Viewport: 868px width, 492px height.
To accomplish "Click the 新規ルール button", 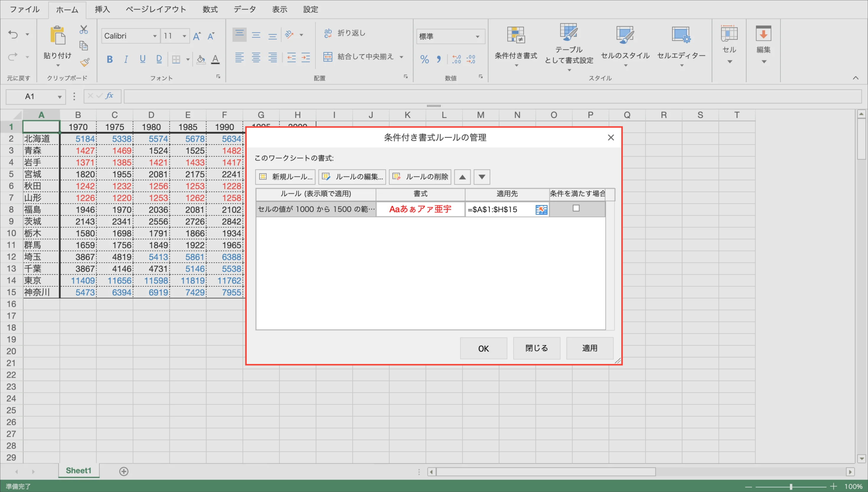I will point(285,177).
